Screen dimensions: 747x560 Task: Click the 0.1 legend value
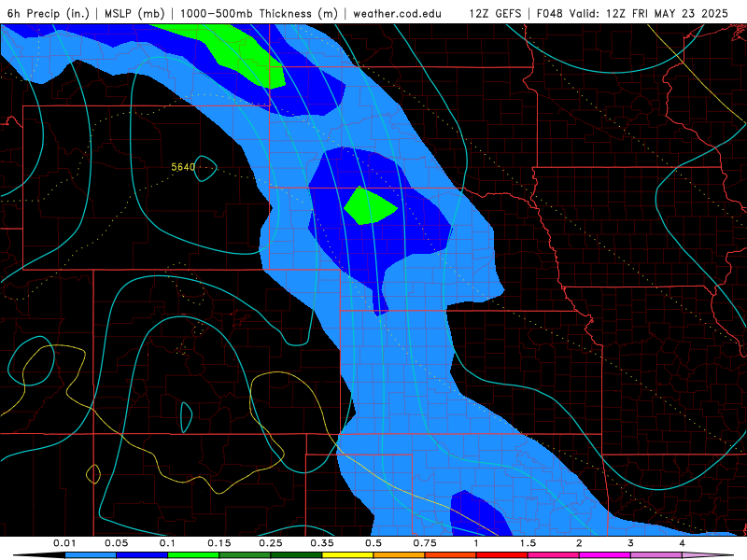click(x=167, y=543)
